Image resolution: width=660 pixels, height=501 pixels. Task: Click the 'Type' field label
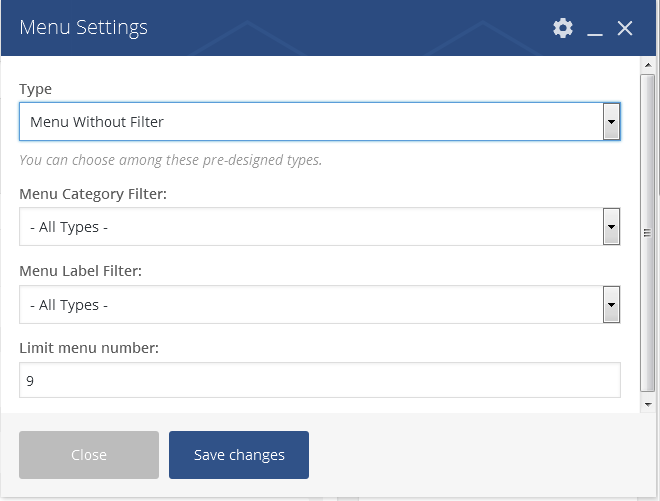[x=35, y=89]
